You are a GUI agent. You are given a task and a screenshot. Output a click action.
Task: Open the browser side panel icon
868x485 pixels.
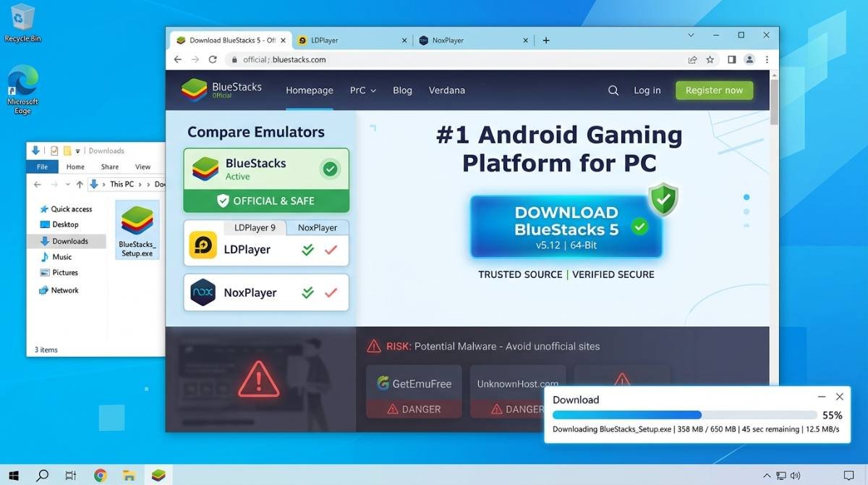click(x=731, y=59)
